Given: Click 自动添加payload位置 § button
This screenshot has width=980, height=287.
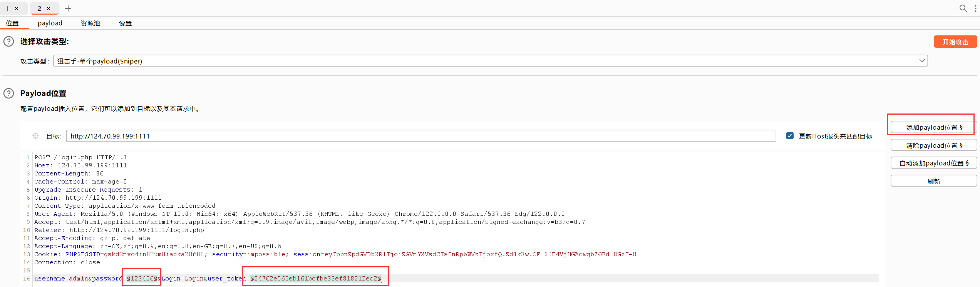Looking at the screenshot, I should point(933,163).
